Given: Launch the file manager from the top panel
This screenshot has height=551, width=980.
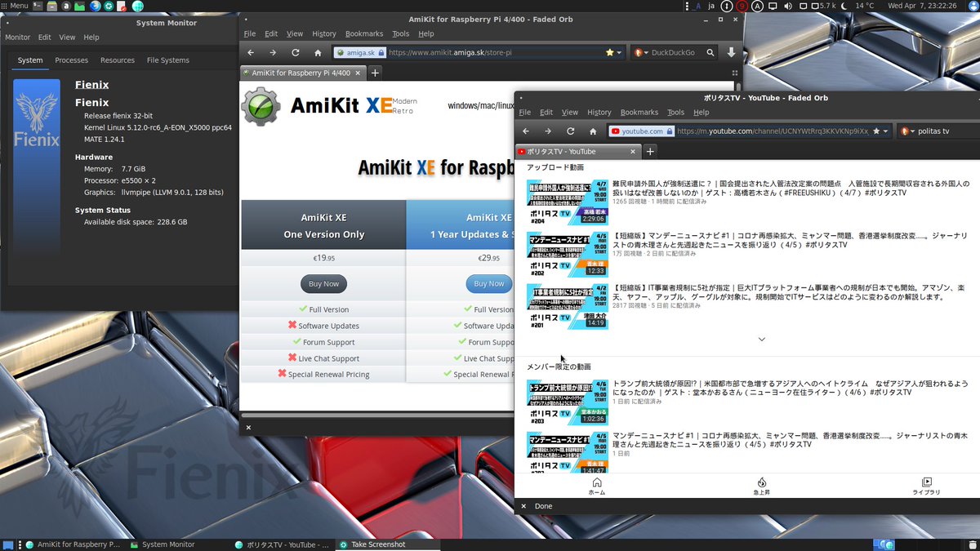Looking at the screenshot, I should click(x=52, y=6).
